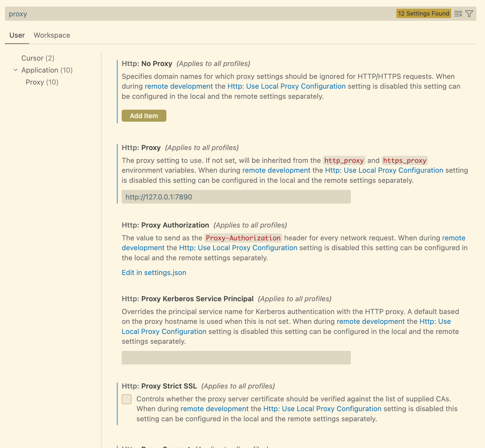Click in the proxy search box
This screenshot has width=485, height=448.
tap(191, 14)
